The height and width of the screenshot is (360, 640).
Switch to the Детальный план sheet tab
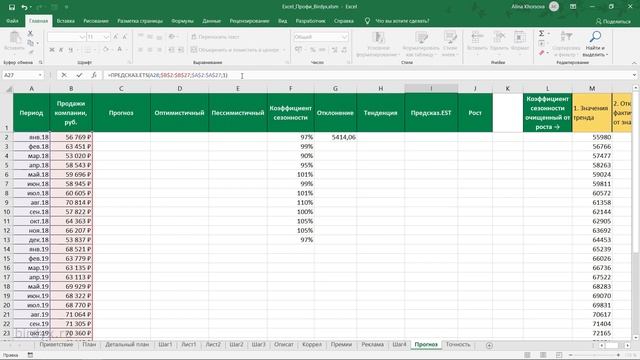127,345
